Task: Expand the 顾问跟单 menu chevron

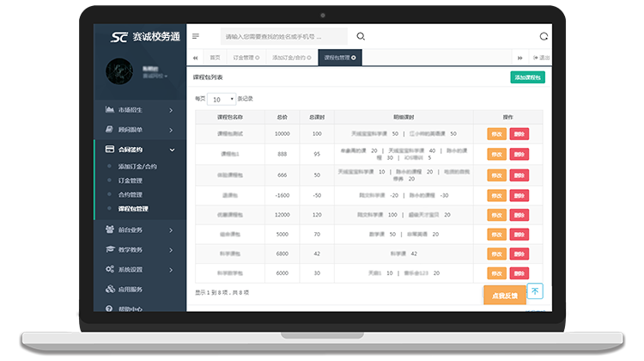Action: click(x=171, y=130)
